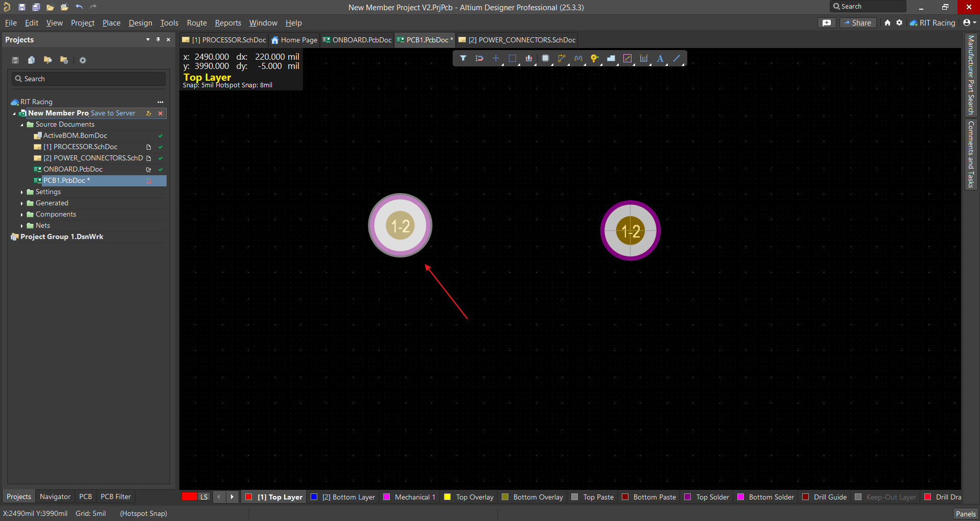Screen dimensions: 980x521
Task: Select ActiveBOM.BomDoc in project tree
Action: (x=75, y=136)
